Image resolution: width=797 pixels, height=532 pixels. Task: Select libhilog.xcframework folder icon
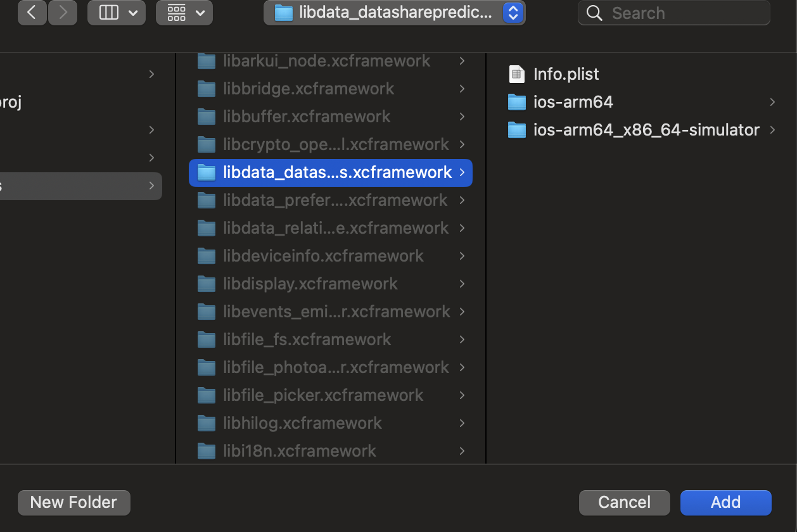(207, 423)
